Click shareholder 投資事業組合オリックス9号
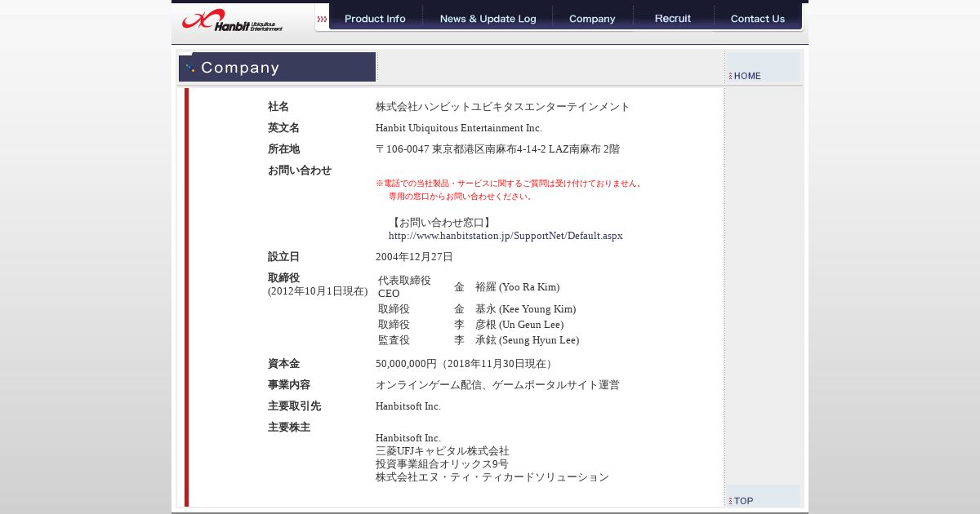This screenshot has width=980, height=514. pos(442,464)
